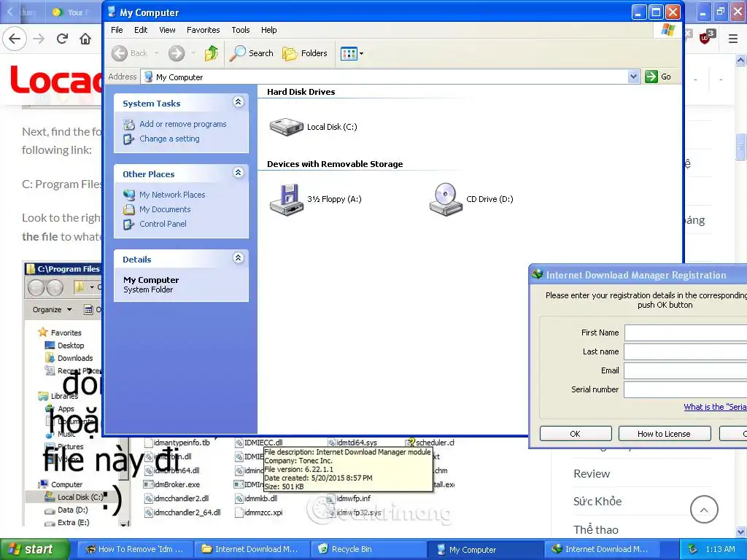The image size is (747, 560).
Task: Collapse the System Tasks panel
Action: pos(239,102)
